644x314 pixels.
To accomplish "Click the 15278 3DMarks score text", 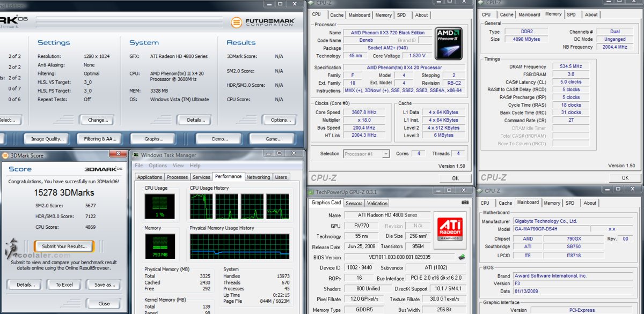I will 64,192.
